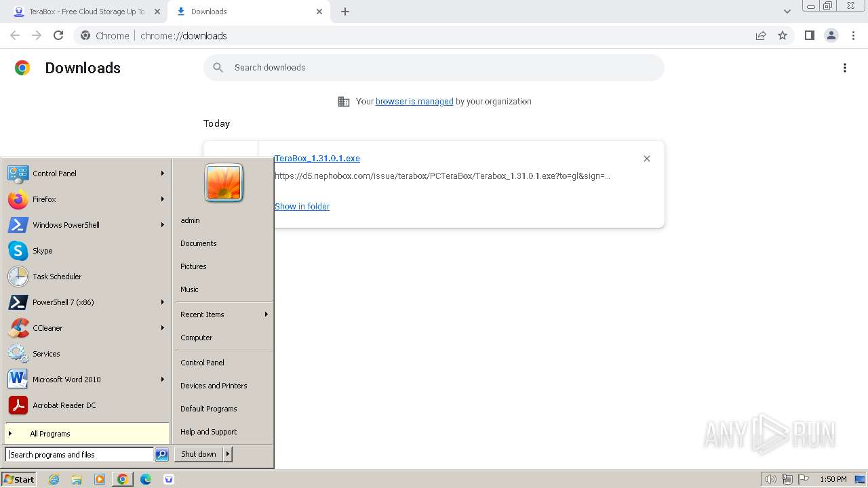The width and height of the screenshot is (868, 488).
Task: Click the volume speaker tray icon
Action: tap(771, 479)
